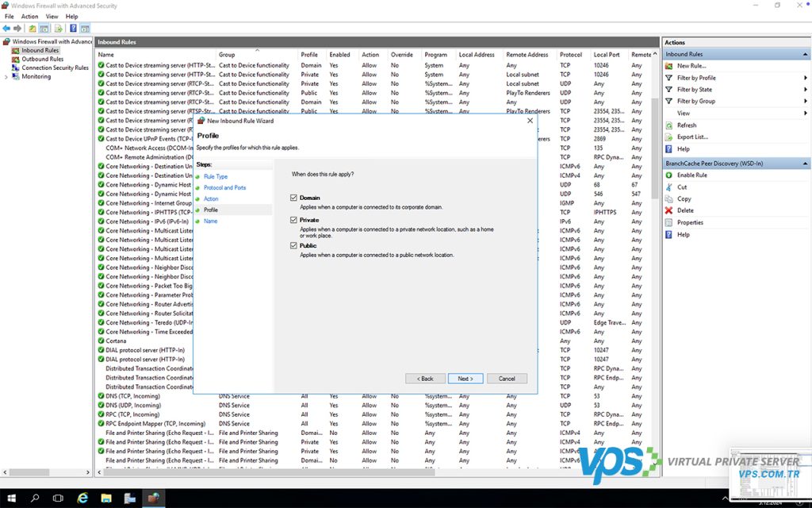Viewport: 812px width, 508px height.
Task: Select Connection Security Rules icon in tree
Action: [x=16, y=68]
